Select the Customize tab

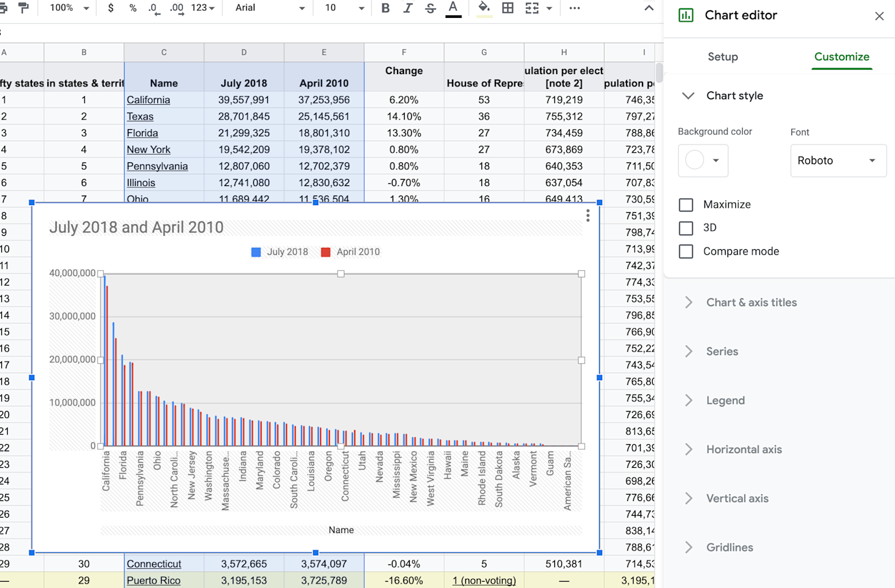point(841,57)
